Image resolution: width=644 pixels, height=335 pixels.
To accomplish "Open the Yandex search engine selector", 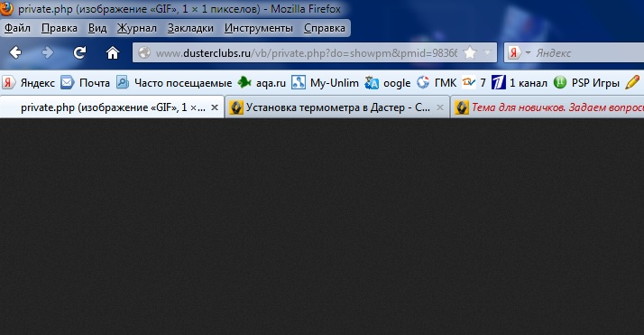I will pyautogui.click(x=520, y=52).
